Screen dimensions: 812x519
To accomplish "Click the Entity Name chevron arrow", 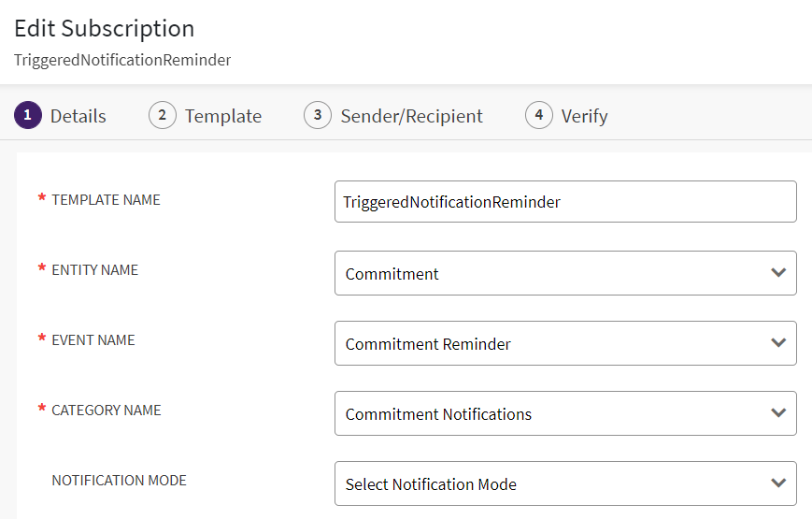I will click(x=777, y=273).
